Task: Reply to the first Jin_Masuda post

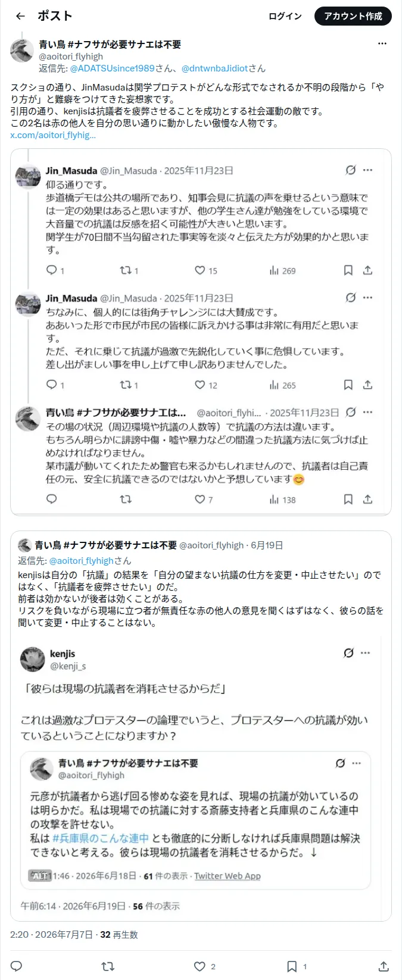Action: [52, 270]
